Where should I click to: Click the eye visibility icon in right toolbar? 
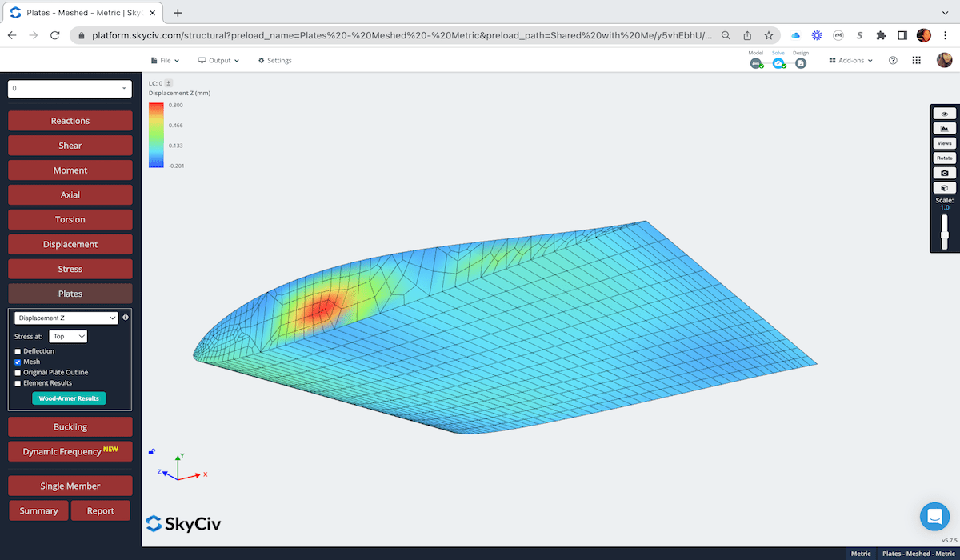pyautogui.click(x=944, y=113)
